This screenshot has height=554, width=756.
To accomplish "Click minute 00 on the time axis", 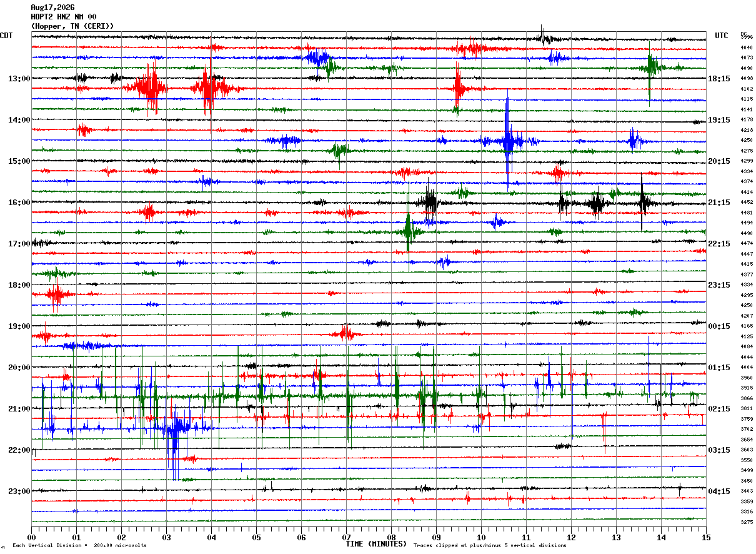I will tap(32, 537).
